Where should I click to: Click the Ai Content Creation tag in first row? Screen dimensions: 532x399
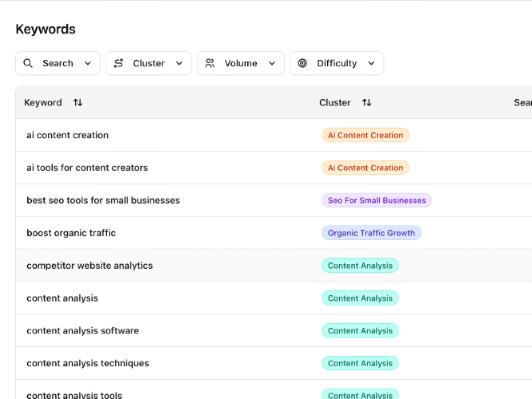[365, 135]
